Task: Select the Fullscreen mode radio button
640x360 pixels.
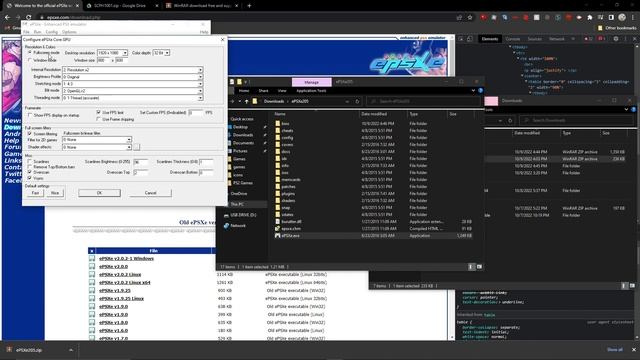Action: pos(30,53)
